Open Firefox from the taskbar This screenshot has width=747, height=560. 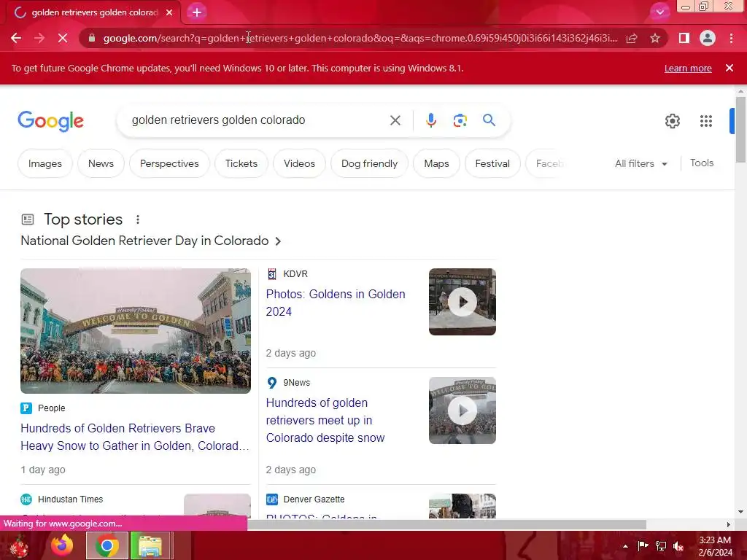pos(62,545)
